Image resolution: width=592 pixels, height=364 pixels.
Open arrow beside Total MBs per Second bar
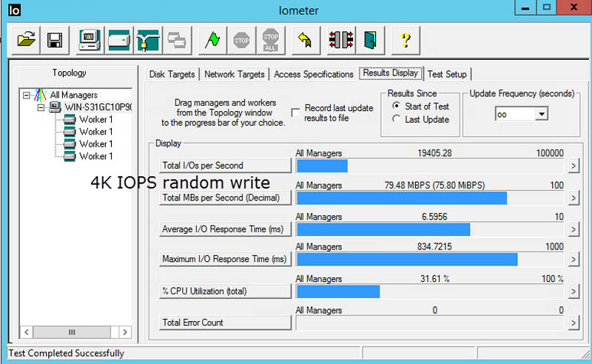point(573,198)
